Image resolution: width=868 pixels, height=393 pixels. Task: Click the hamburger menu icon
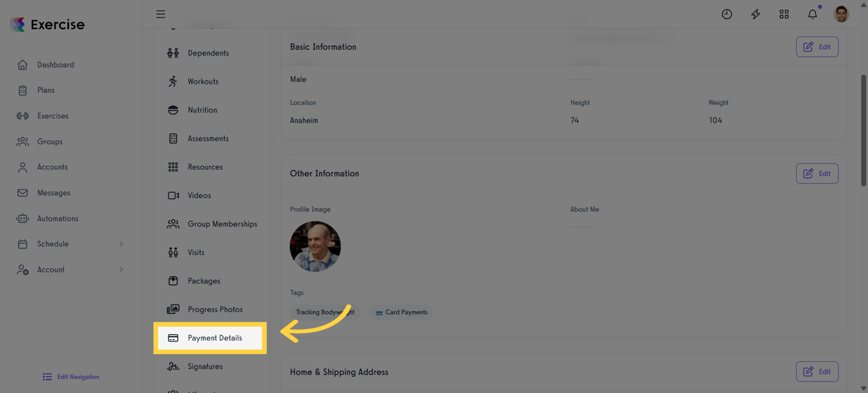point(161,14)
